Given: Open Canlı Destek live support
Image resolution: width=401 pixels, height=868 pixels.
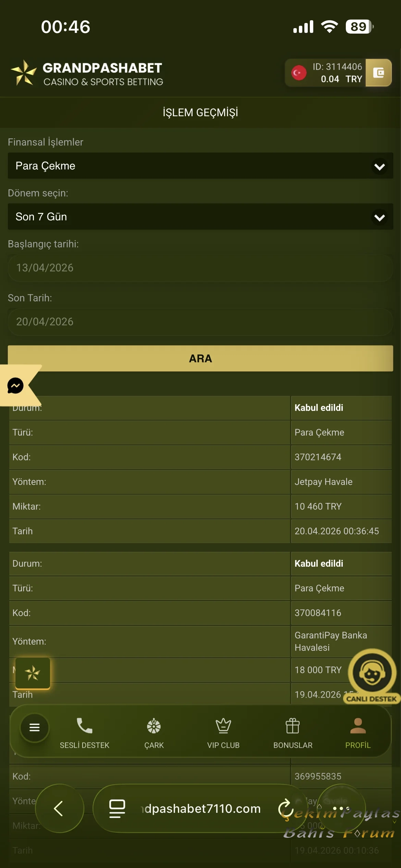Looking at the screenshot, I should tap(372, 674).
